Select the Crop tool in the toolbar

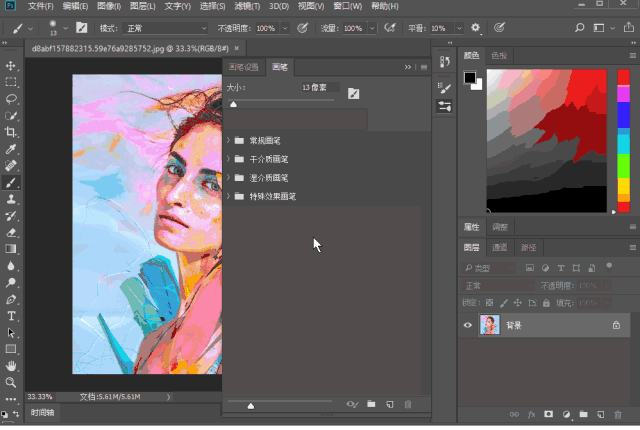[11, 132]
